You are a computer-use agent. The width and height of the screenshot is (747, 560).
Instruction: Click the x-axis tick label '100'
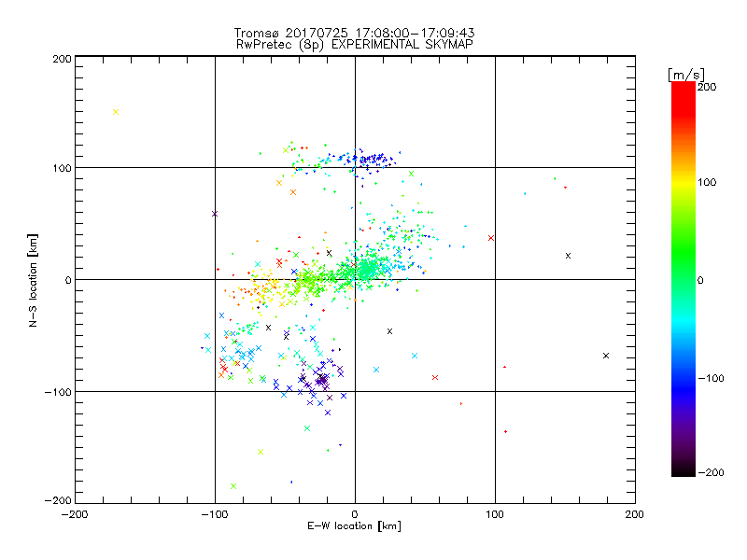495,514
